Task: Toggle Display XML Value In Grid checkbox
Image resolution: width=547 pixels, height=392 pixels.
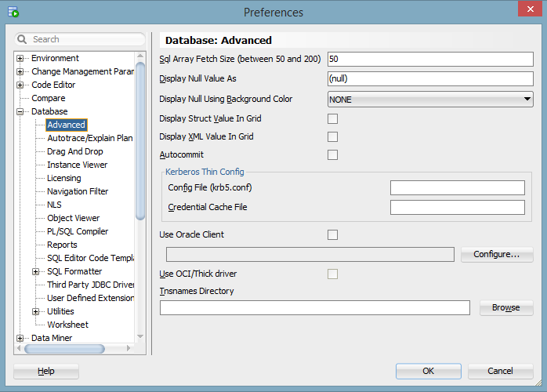Action: (332, 137)
